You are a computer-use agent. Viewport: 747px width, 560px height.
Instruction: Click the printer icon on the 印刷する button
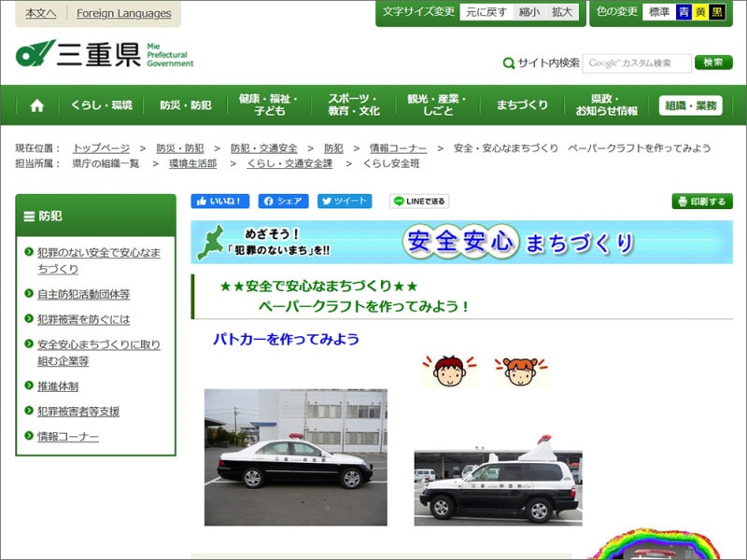(x=684, y=202)
